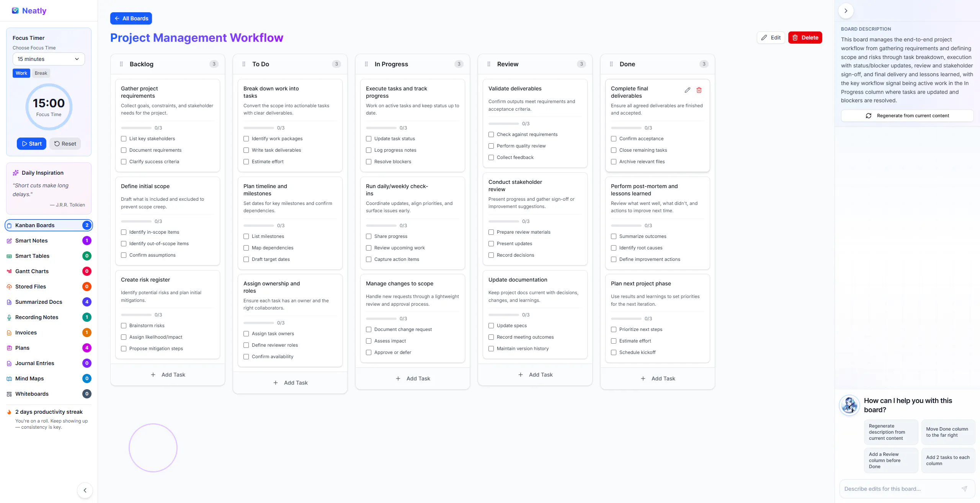Click the drag handle icon of To Do column
This screenshot has height=503, width=980.
[x=244, y=64]
